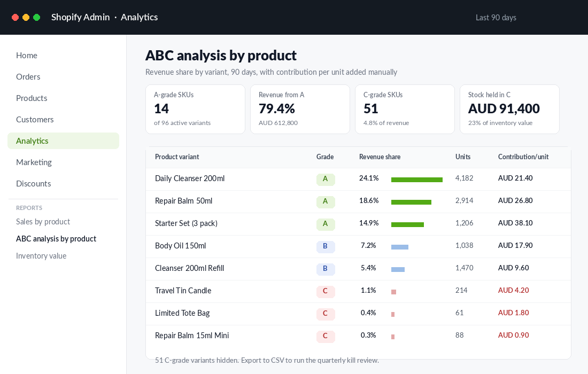This screenshot has height=374, width=588.
Task: Select the Travel Tin Candle row name
Action: pyautogui.click(x=183, y=291)
